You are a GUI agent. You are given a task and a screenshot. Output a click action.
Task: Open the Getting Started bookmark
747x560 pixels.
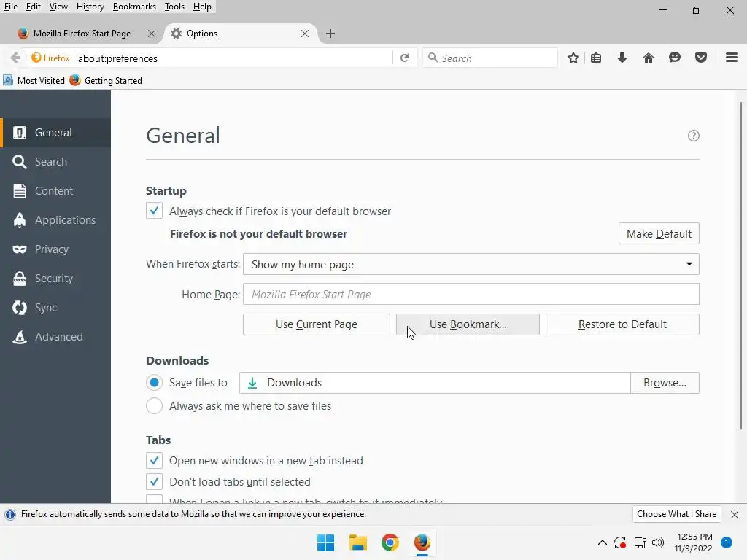106,80
